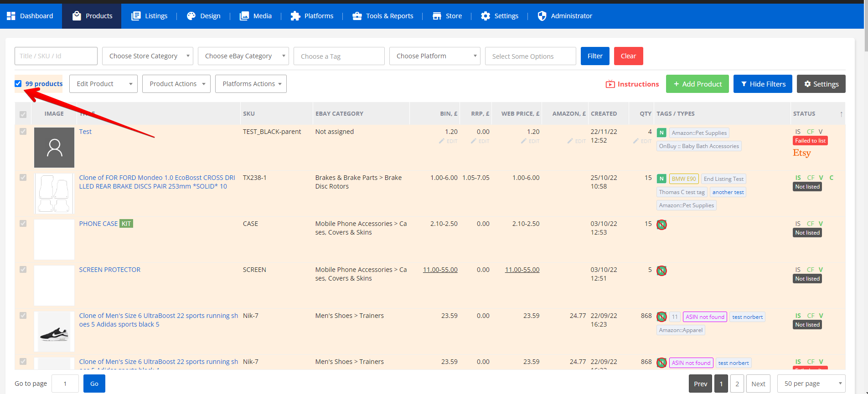Image resolution: width=868 pixels, height=394 pixels.
Task: Uncheck the TX238-1 product row checkbox
Action: [23, 178]
